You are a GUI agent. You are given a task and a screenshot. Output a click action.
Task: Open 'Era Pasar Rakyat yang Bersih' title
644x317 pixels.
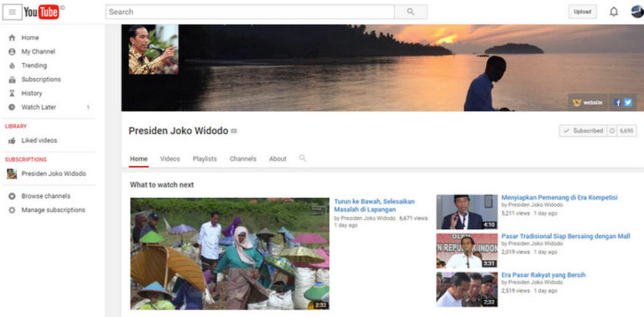[543, 275]
